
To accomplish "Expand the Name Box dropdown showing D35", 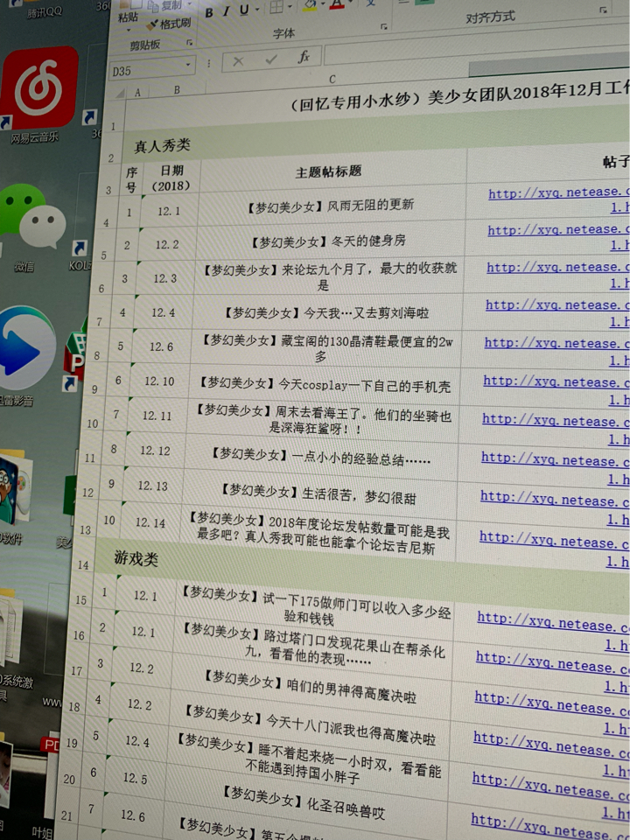I will pyautogui.click(x=189, y=65).
